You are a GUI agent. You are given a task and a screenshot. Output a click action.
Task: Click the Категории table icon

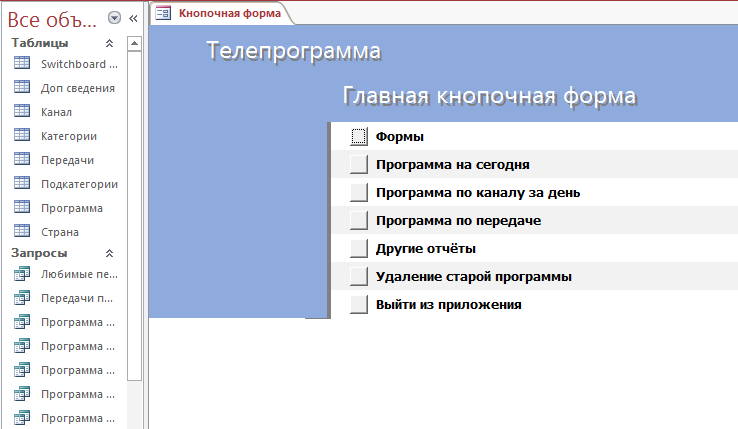[22, 136]
